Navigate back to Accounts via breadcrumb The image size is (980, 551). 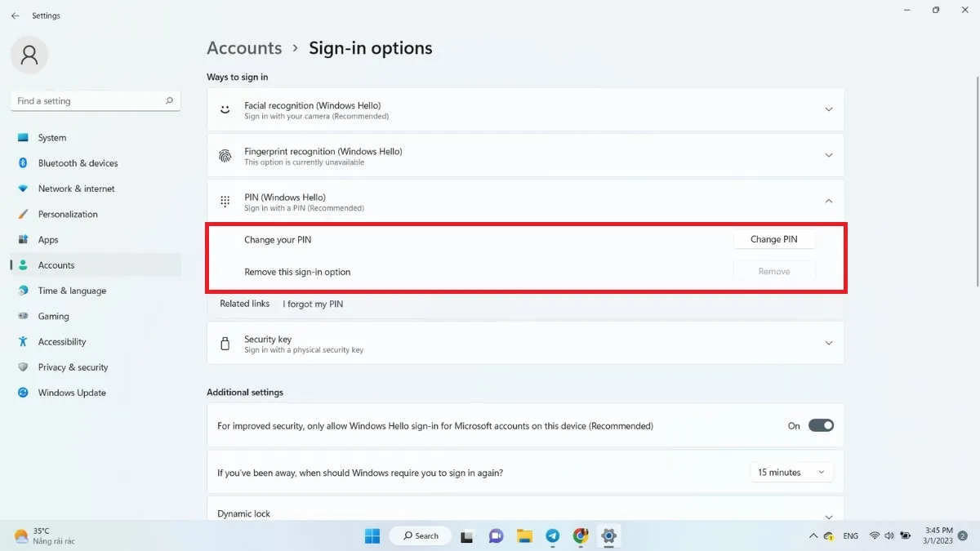pos(243,48)
